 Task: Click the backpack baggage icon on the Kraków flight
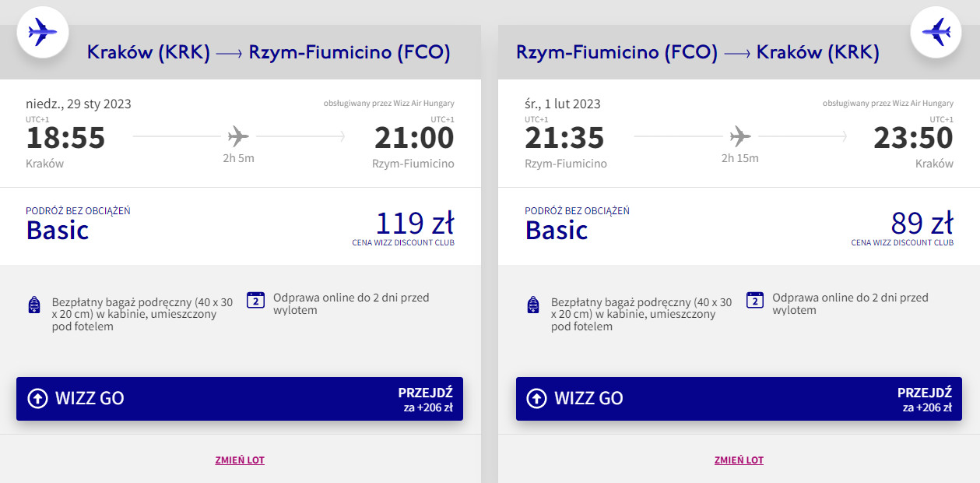pos(33,305)
